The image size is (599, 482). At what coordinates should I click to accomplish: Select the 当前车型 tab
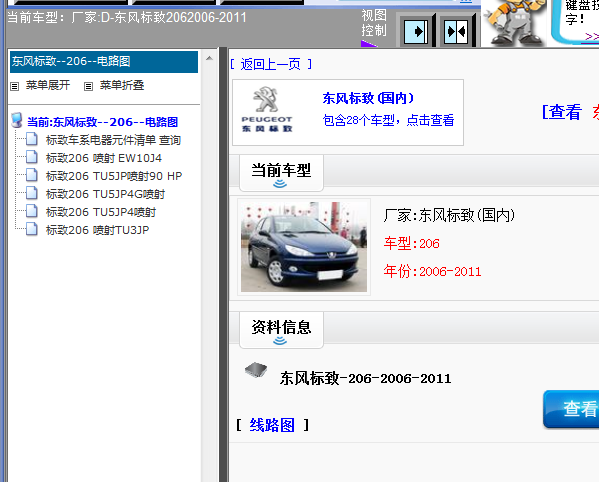[x=281, y=173]
